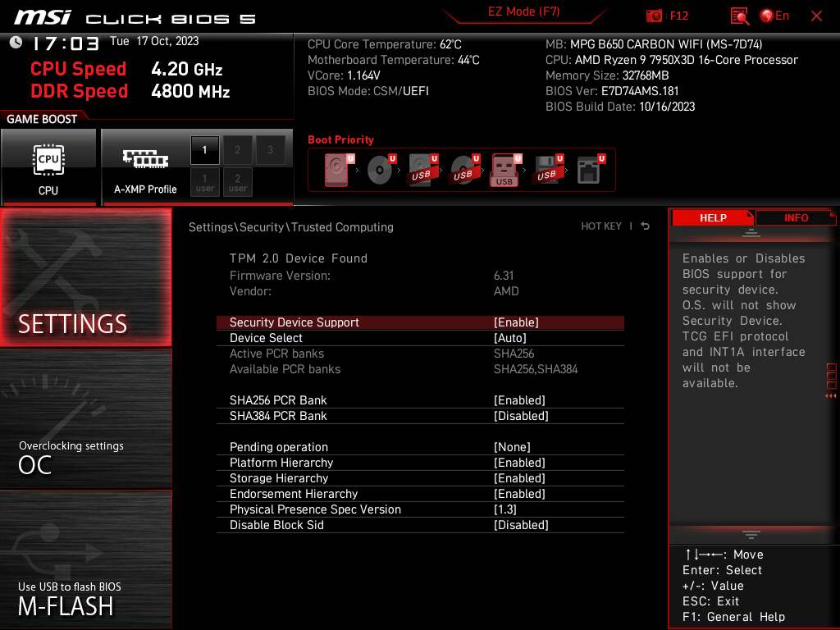Click the 17:03 system time
The image size is (840, 630).
pos(66,43)
